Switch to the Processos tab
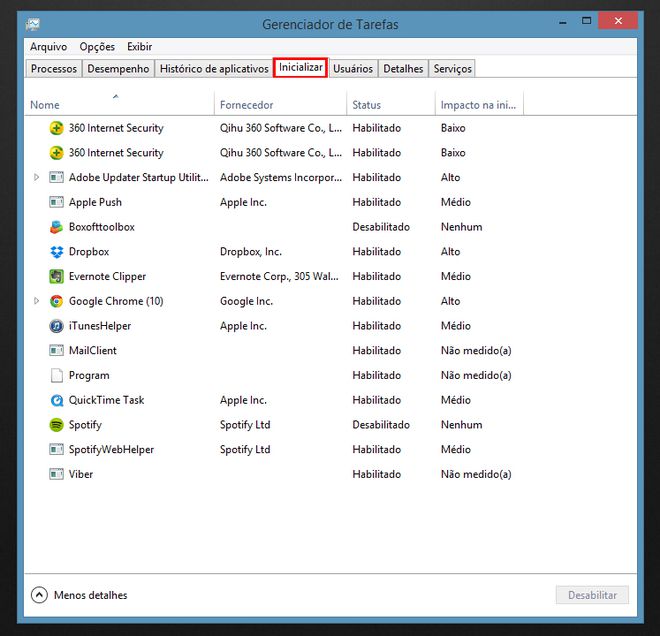The height and width of the screenshot is (636, 660). [x=54, y=69]
